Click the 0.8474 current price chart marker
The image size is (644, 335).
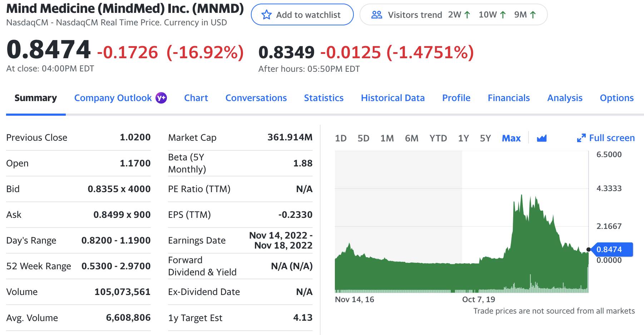coord(612,249)
